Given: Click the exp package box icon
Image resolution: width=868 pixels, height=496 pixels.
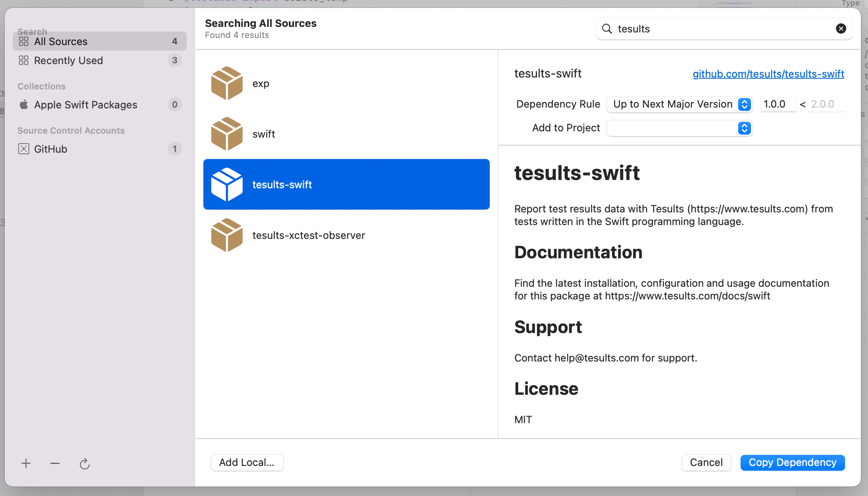Looking at the screenshot, I should pyautogui.click(x=227, y=83).
